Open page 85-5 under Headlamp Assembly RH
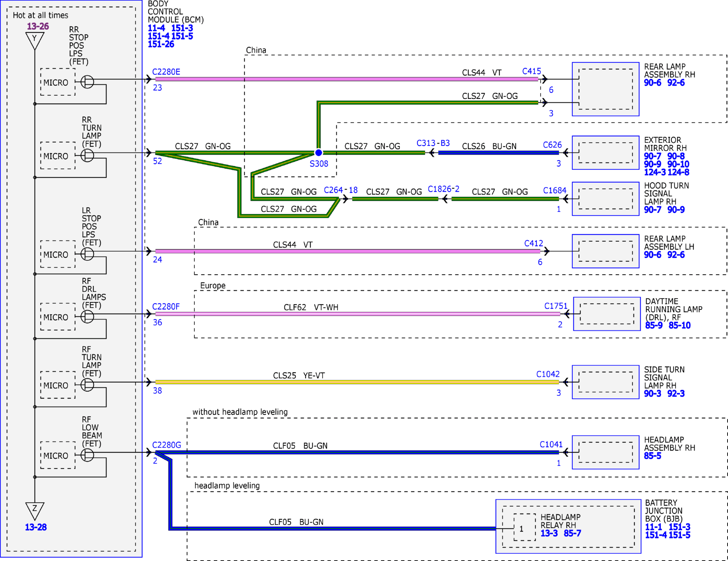The height and width of the screenshot is (561, 728). tap(652, 456)
